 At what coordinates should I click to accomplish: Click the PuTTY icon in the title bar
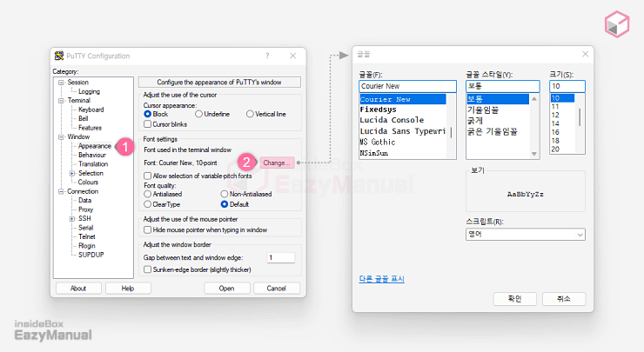(59, 56)
